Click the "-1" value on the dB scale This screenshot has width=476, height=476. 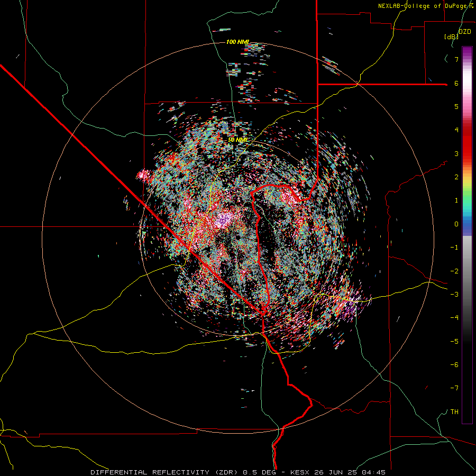pyautogui.click(x=454, y=248)
